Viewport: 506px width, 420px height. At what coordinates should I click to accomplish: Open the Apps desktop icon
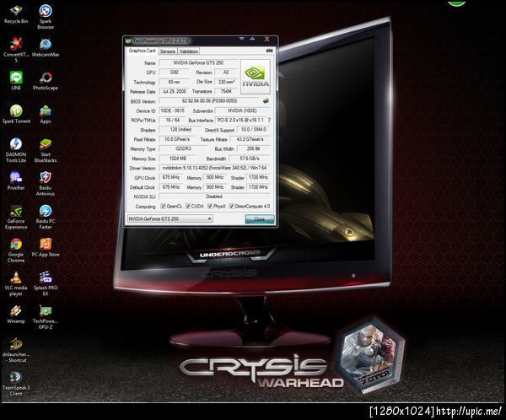click(46, 115)
